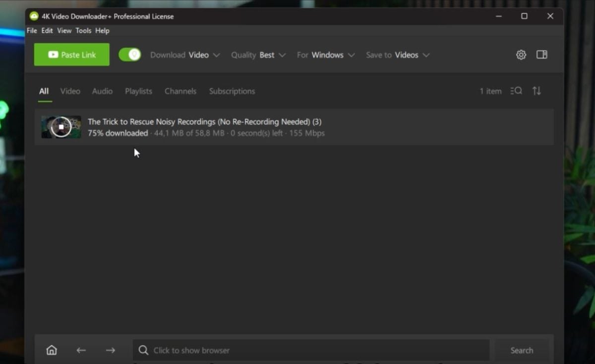
Task: Open the Download Video dropdown
Action: coord(185,55)
